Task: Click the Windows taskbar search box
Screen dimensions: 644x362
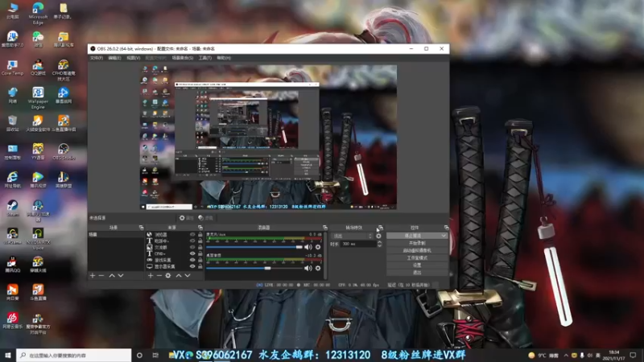Action: (x=74, y=355)
